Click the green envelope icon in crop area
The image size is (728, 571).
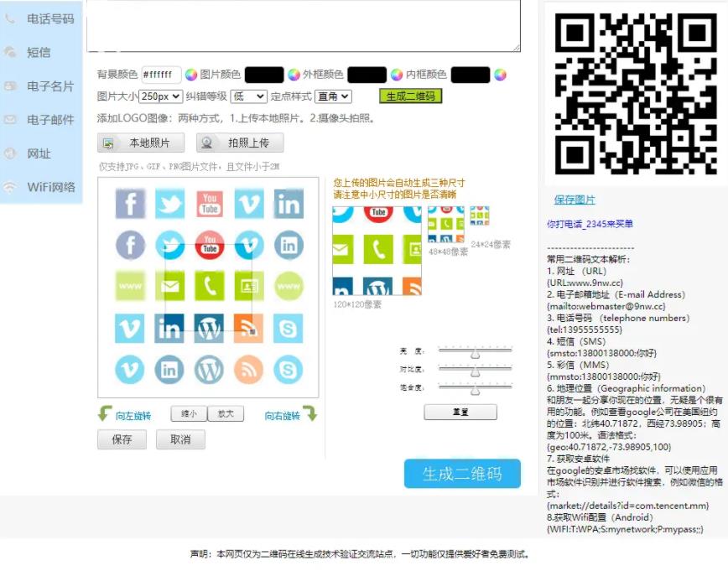tap(170, 286)
